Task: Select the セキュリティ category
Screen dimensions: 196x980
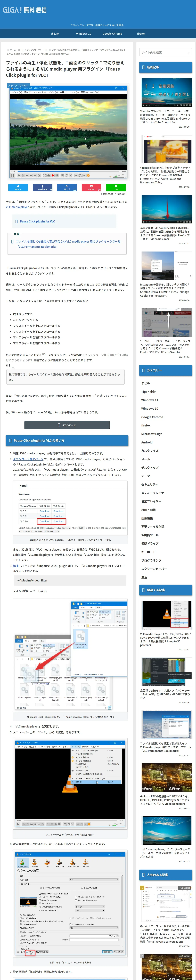Action: coord(150,485)
